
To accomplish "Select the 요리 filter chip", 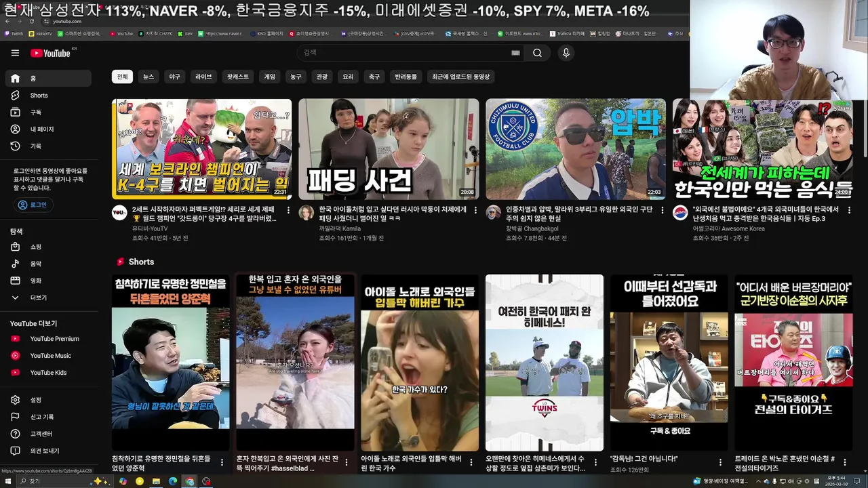I will coord(348,77).
